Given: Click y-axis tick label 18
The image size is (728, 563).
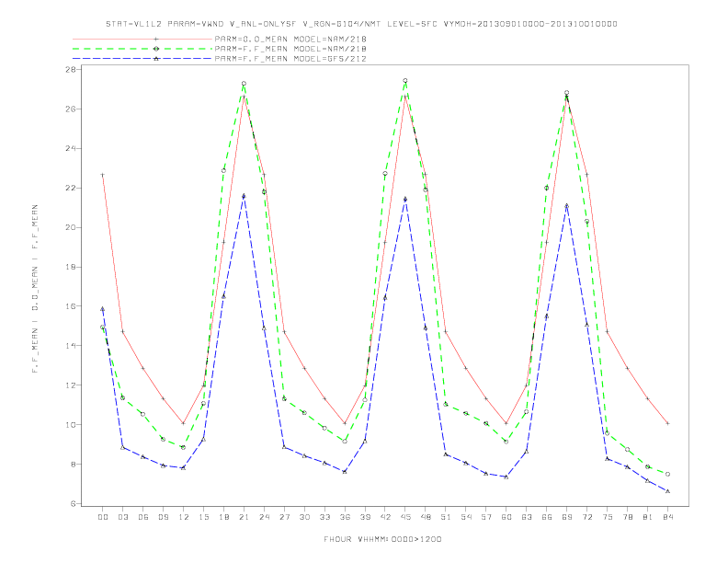Looking at the screenshot, I should click(x=72, y=267).
